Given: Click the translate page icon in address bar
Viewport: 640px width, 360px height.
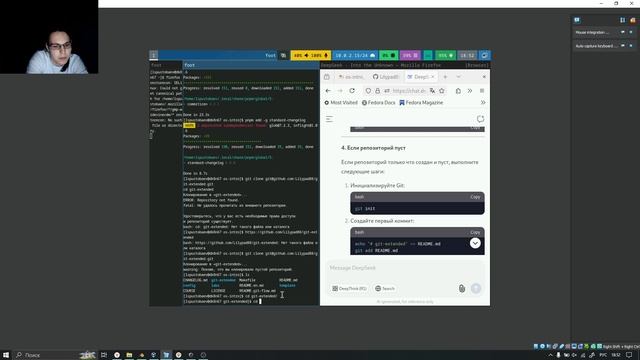Looking at the screenshot, I should tap(432, 91).
